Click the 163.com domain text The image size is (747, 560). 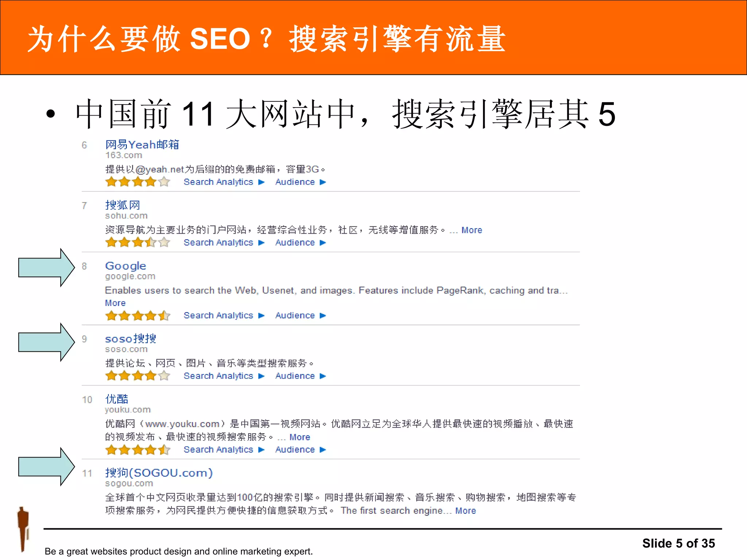[124, 155]
